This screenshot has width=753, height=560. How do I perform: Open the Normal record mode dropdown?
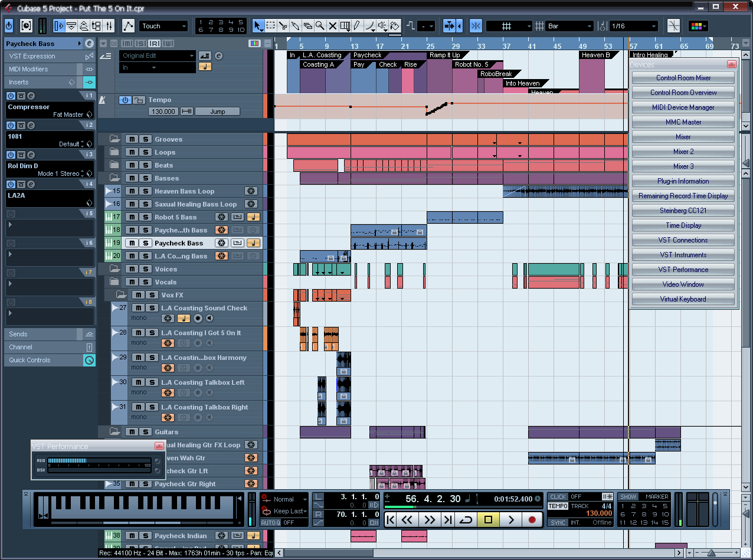click(x=285, y=499)
